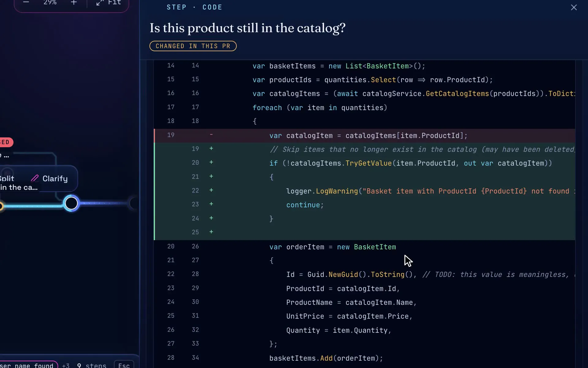Click the 'var orderItem = new BasketItem' line
This screenshot has width=588, height=368.
click(364, 247)
